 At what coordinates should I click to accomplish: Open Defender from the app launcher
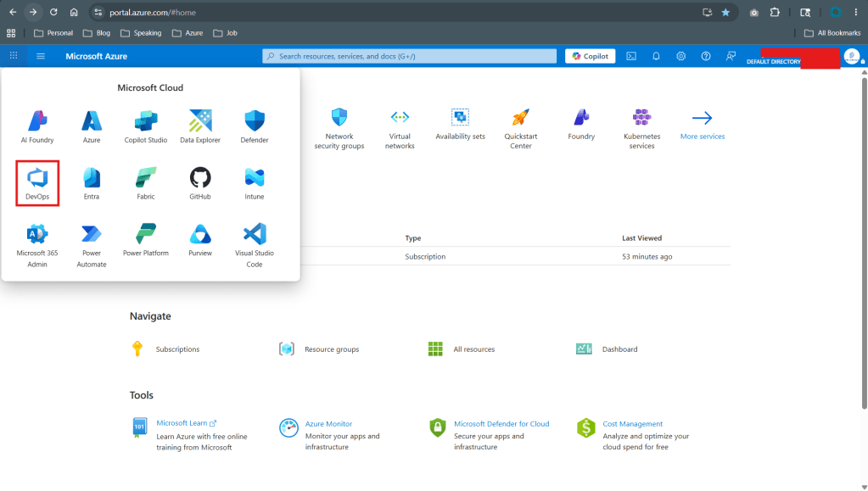[x=254, y=126]
